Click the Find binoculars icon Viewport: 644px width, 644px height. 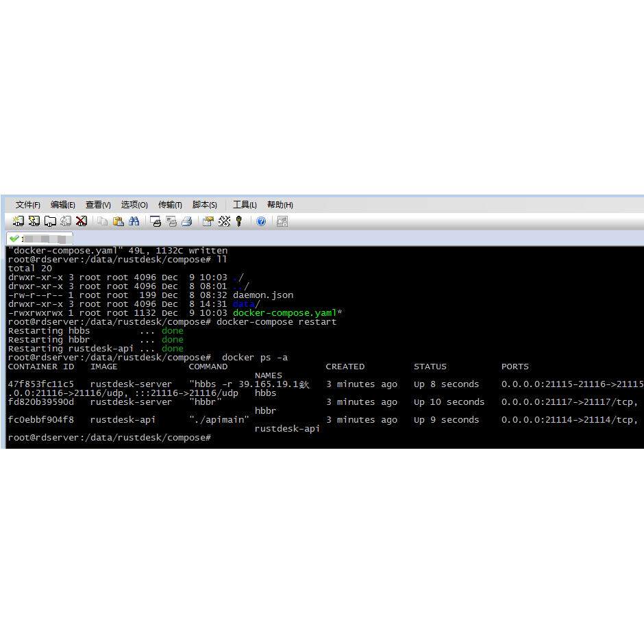(x=134, y=221)
